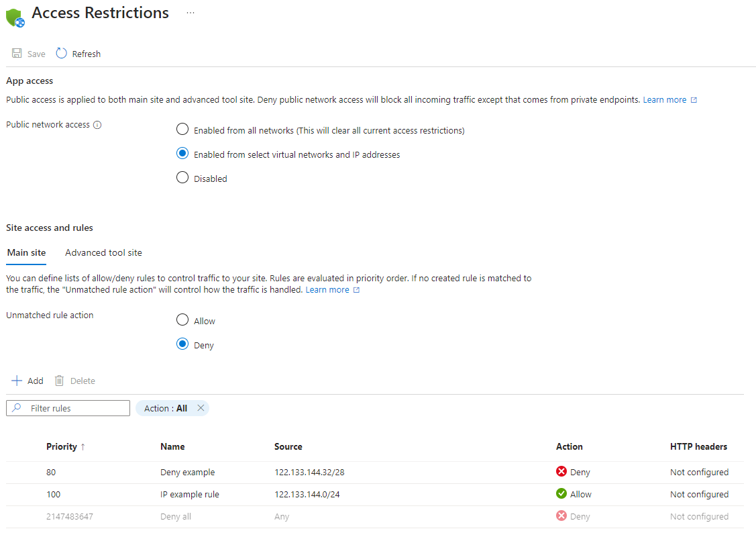Click Not configured in Deny example row
The image size is (756, 539).
[x=699, y=473]
